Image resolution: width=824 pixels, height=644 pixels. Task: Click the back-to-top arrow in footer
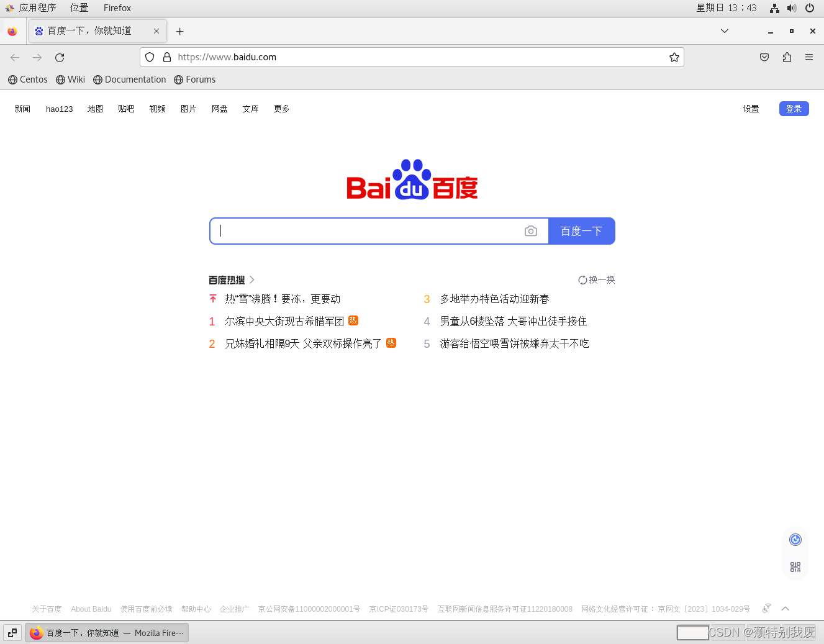[786, 609]
